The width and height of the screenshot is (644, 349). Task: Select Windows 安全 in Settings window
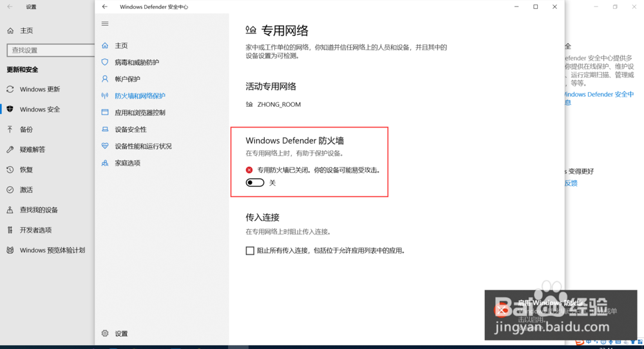tap(40, 109)
